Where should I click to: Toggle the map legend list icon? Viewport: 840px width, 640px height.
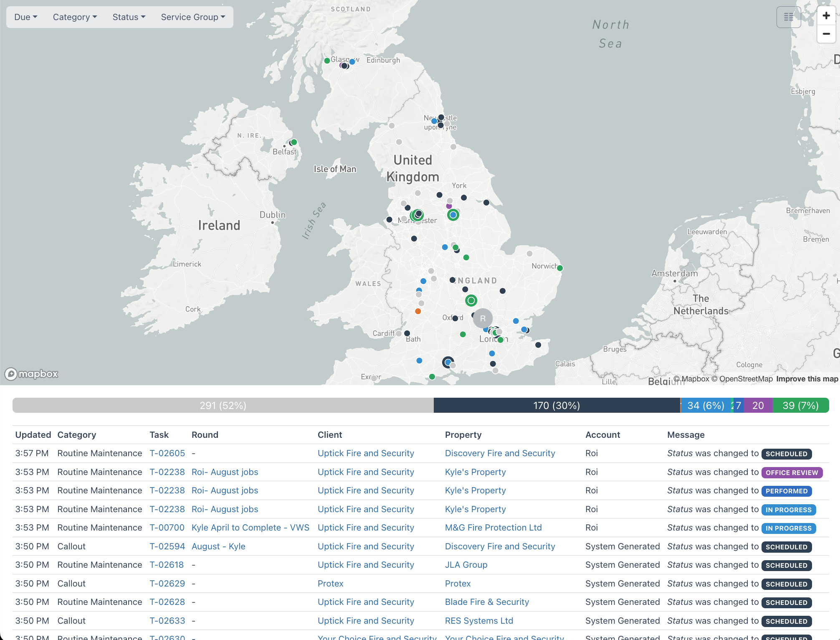(789, 17)
